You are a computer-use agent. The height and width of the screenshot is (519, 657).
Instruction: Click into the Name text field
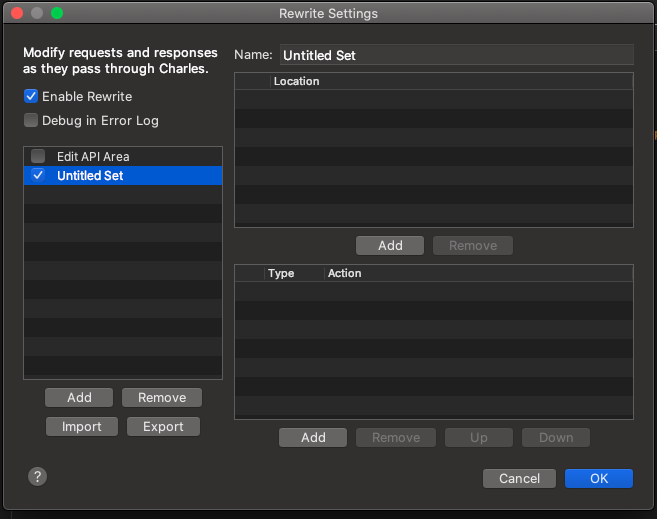pos(457,55)
